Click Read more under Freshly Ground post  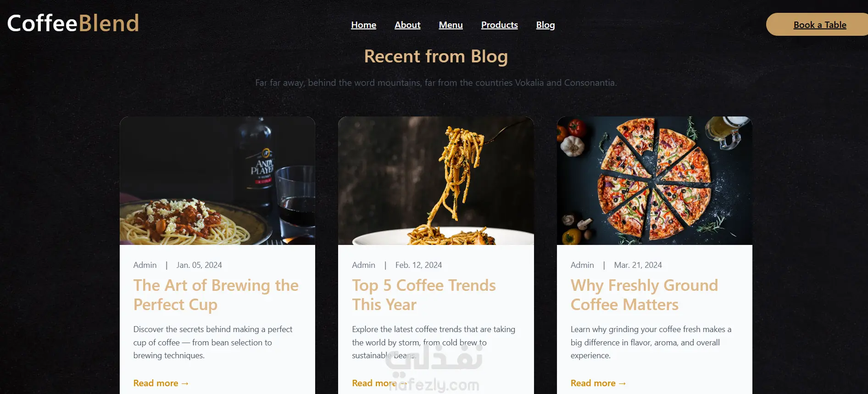[598, 383]
